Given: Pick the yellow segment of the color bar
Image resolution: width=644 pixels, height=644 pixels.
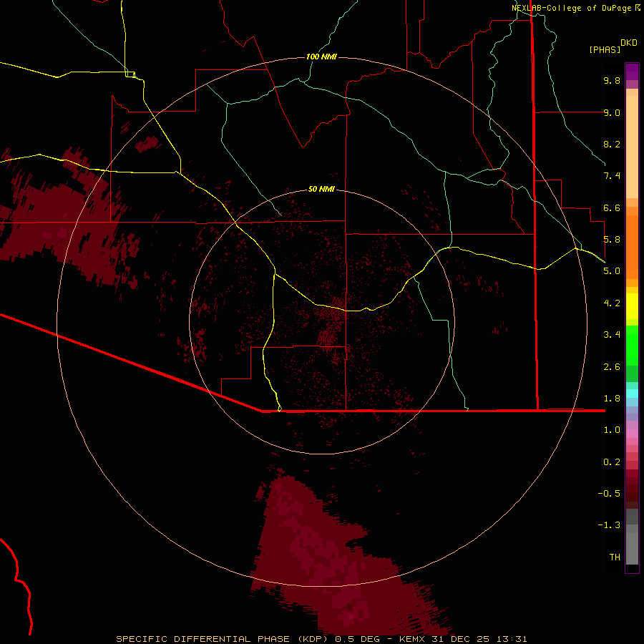Looking at the screenshot, I should (x=632, y=306).
